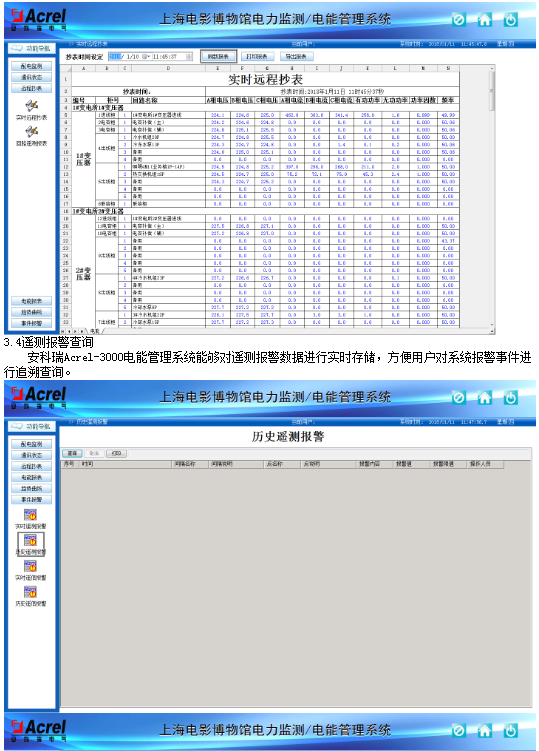
Task: Click the 报警内容 column header in the alarm table
Action: pyautogui.click(x=375, y=464)
